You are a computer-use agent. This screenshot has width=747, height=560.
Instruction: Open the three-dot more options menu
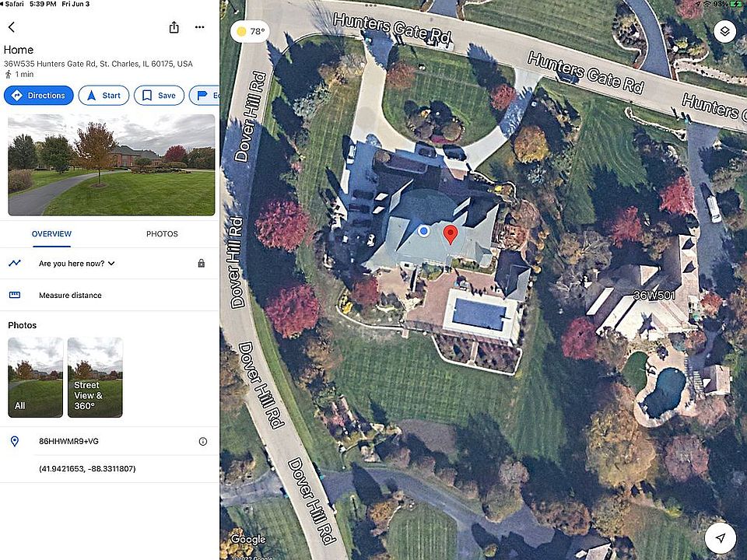tap(200, 27)
